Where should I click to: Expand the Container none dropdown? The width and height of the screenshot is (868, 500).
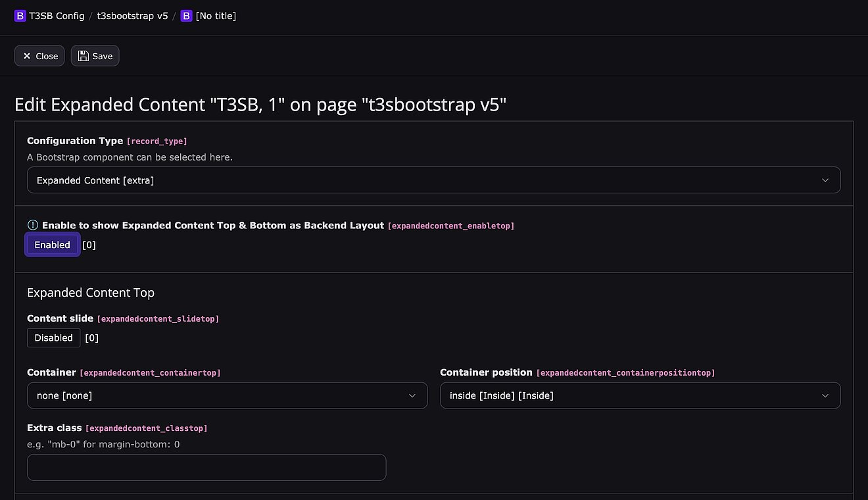click(227, 395)
